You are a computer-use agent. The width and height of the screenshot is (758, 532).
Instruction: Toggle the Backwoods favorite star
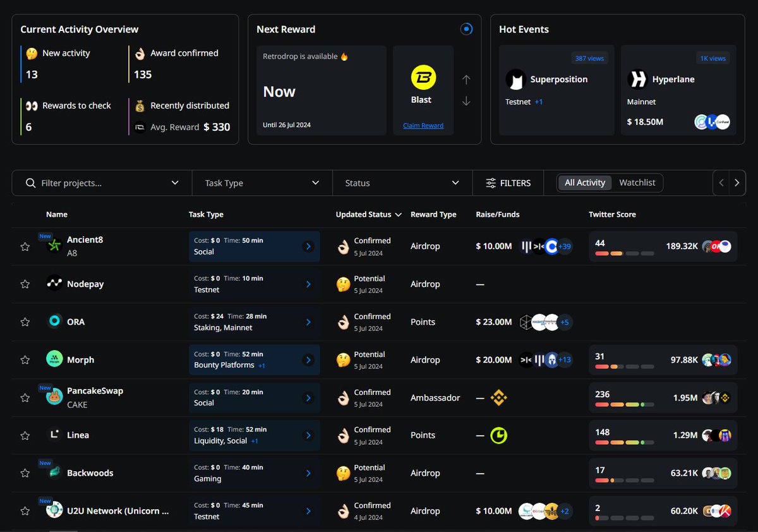tap(25, 473)
